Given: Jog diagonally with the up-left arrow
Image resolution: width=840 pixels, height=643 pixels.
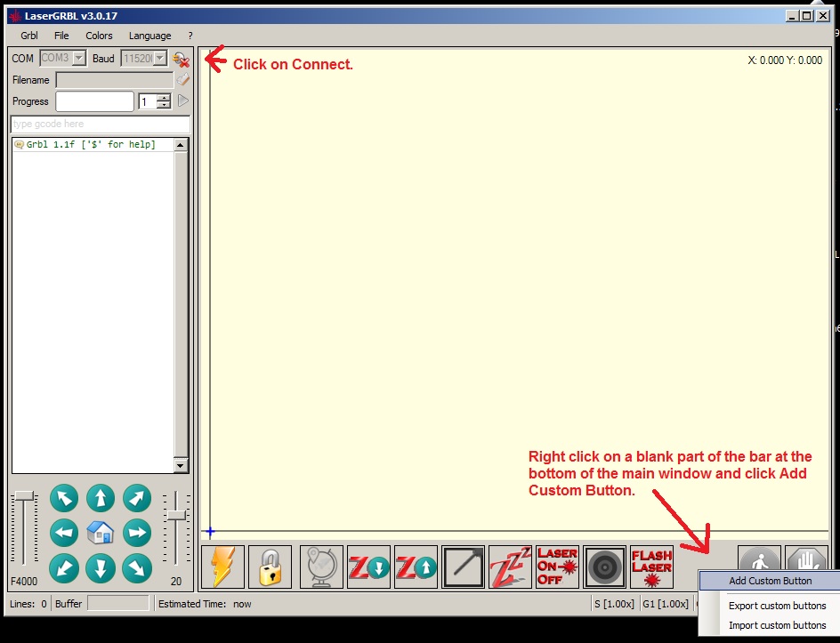Looking at the screenshot, I should pyautogui.click(x=64, y=498).
